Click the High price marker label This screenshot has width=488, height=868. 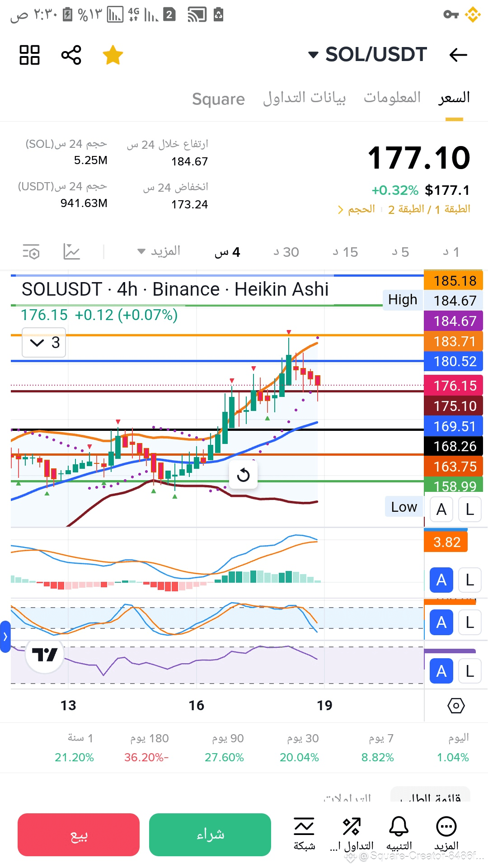pos(402,300)
